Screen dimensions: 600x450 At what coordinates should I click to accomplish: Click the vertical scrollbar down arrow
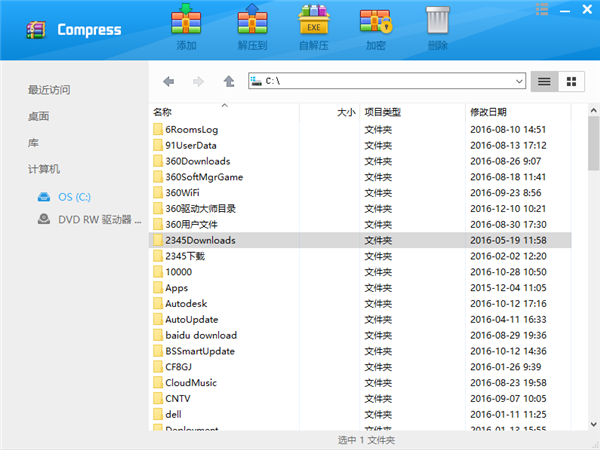tap(593, 424)
